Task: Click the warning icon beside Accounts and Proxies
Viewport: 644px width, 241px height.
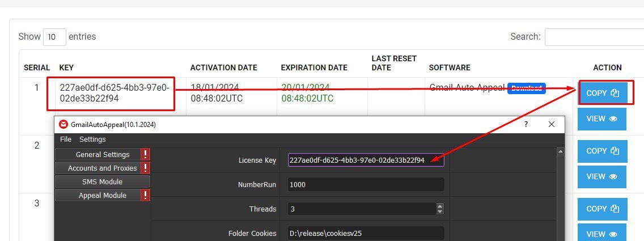Action: coord(145,168)
